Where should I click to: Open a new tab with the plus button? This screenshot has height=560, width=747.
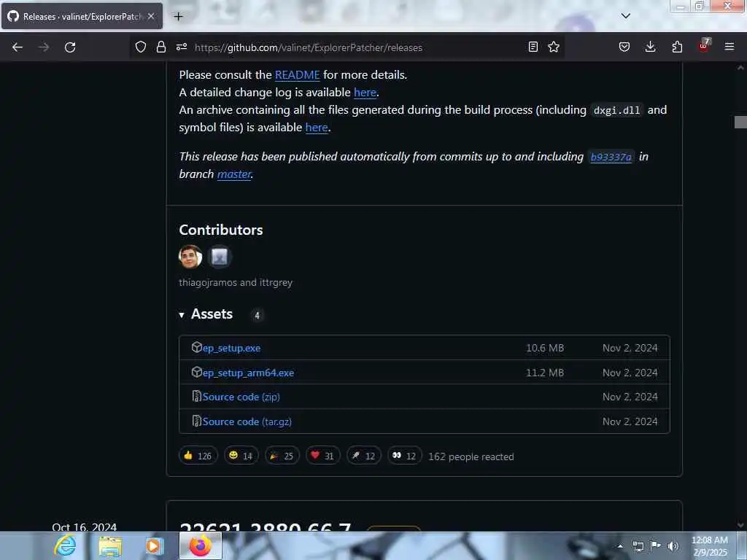point(178,17)
